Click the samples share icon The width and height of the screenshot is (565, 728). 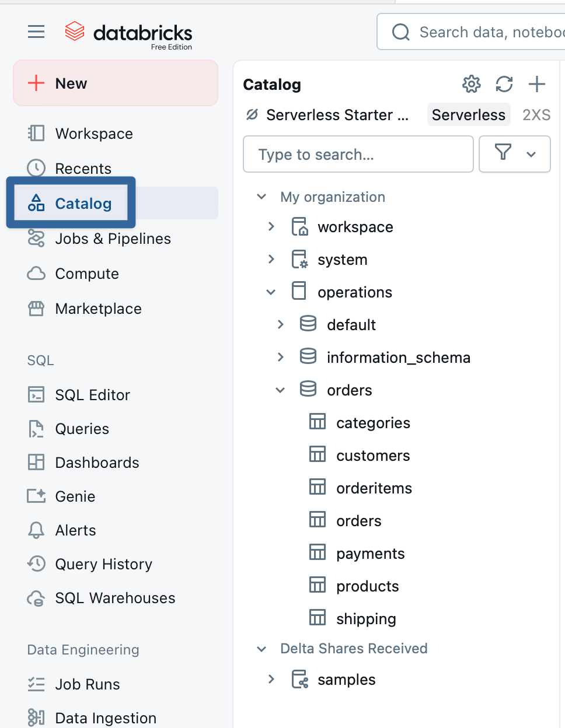pyautogui.click(x=299, y=679)
